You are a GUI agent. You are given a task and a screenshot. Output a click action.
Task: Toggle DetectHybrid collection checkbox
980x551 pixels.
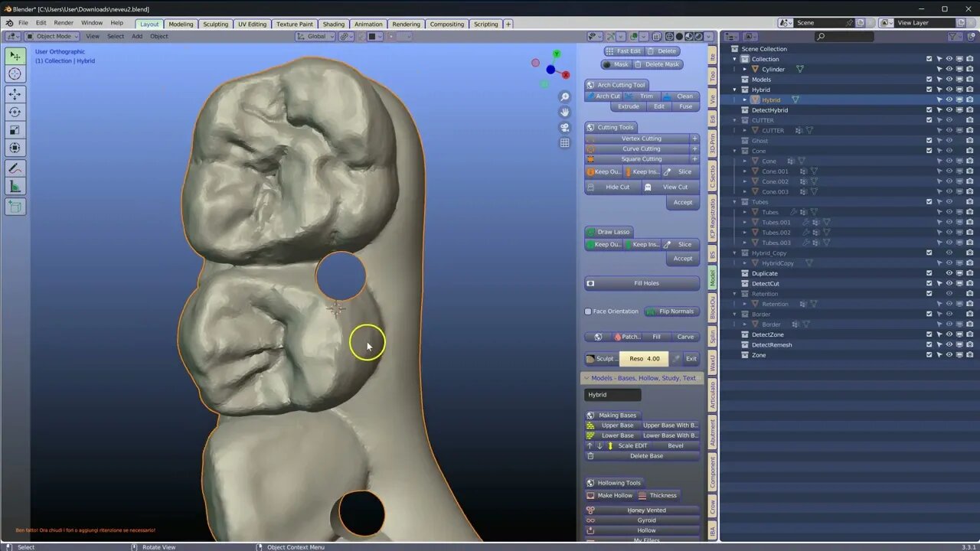point(929,110)
